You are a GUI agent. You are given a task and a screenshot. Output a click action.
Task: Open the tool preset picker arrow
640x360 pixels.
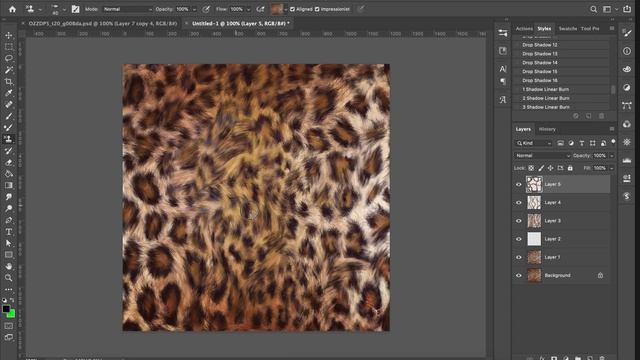[40, 9]
